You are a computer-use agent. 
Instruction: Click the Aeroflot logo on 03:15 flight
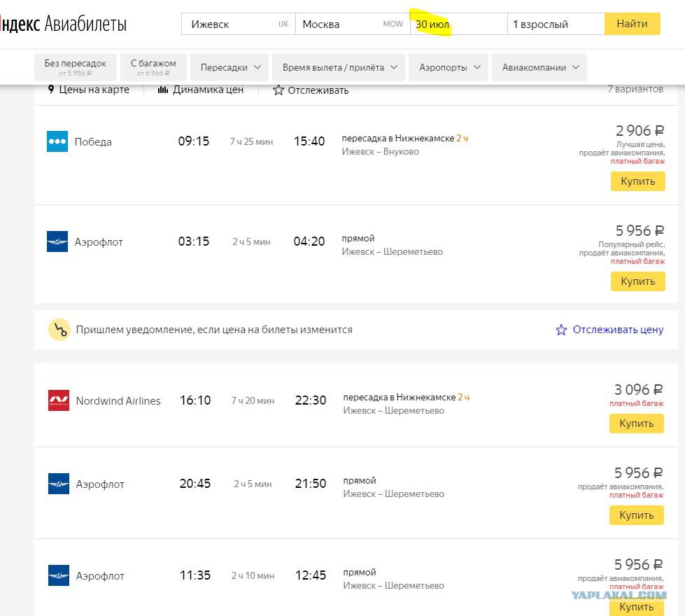click(57, 241)
